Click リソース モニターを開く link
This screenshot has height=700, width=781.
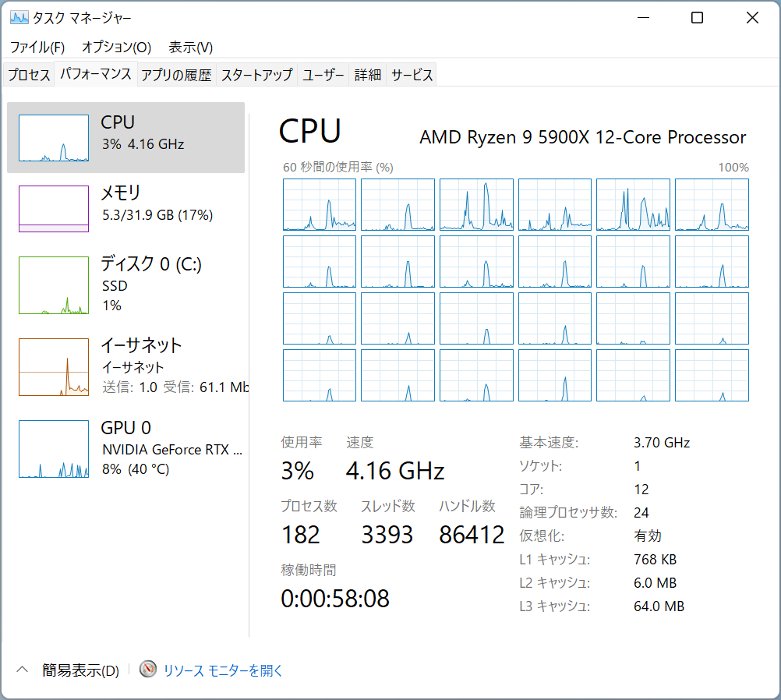click(223, 670)
